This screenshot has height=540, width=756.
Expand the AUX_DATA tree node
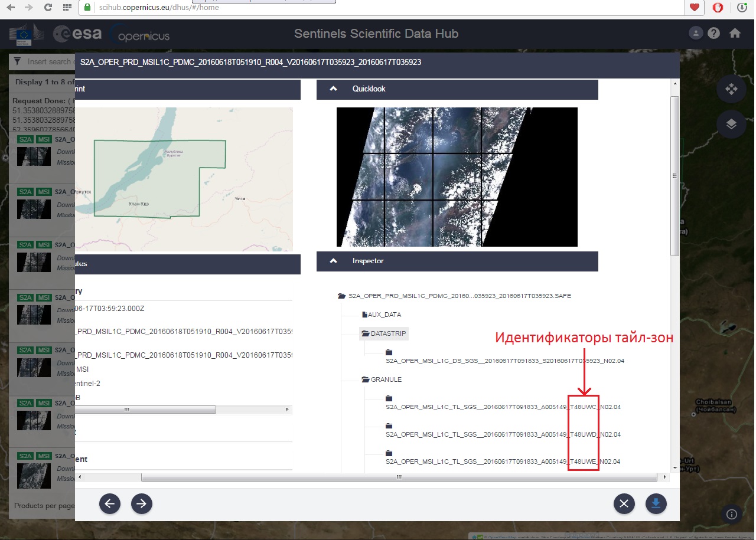[384, 315]
